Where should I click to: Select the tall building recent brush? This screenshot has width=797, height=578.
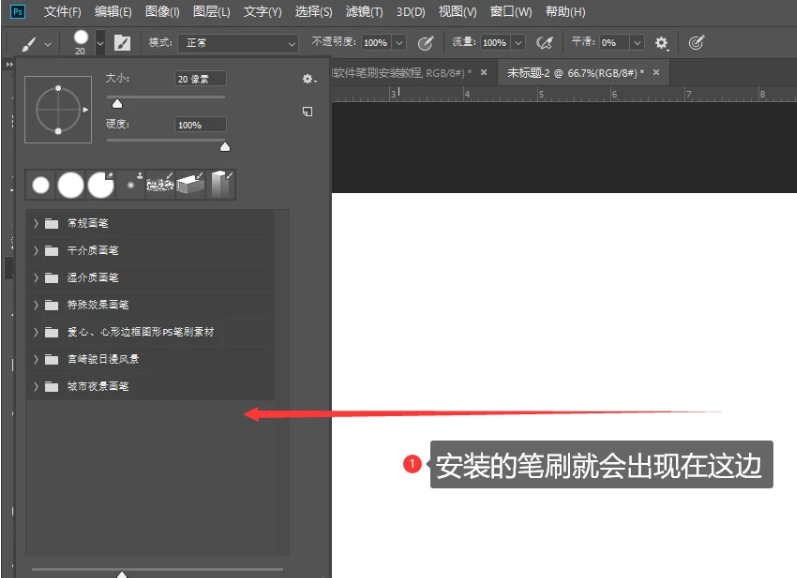point(221,185)
